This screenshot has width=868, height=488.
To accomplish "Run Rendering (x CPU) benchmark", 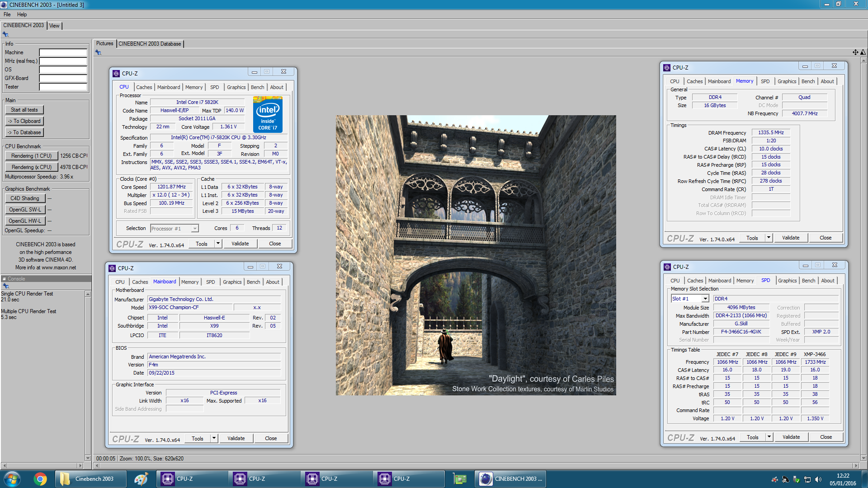I will (x=32, y=167).
